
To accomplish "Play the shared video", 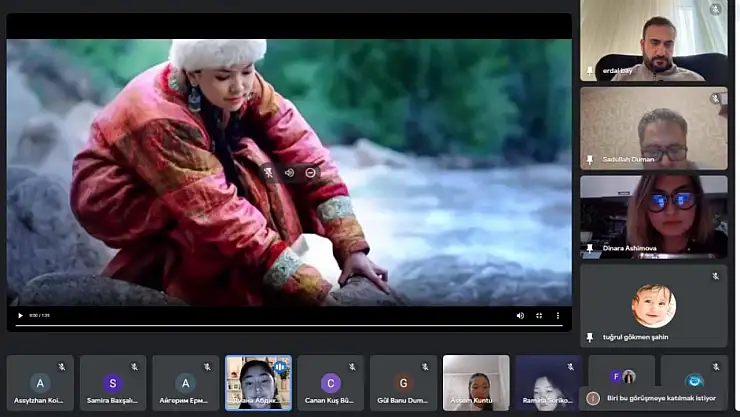I will point(20,316).
